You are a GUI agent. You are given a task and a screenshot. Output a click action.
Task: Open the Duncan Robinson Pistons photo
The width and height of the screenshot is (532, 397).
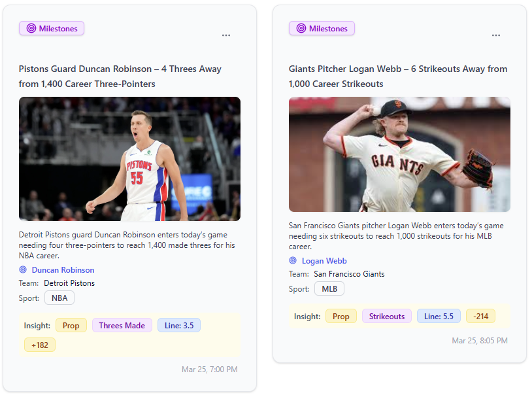[x=129, y=159]
